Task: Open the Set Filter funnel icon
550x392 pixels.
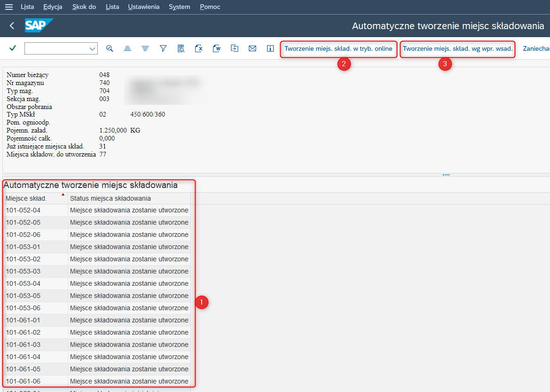Action: point(163,48)
